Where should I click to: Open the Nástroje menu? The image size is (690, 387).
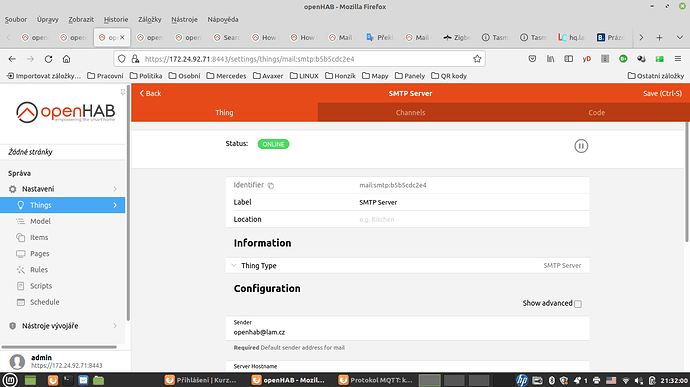(184, 19)
